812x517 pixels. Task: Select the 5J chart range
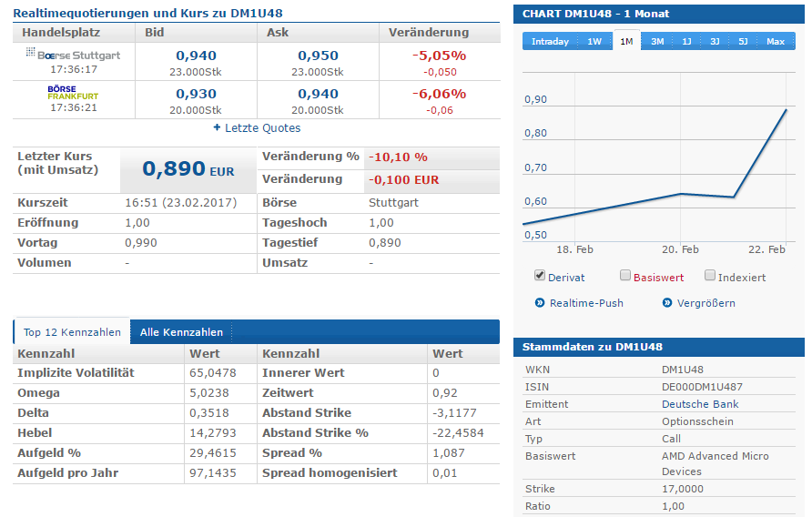coord(743,42)
